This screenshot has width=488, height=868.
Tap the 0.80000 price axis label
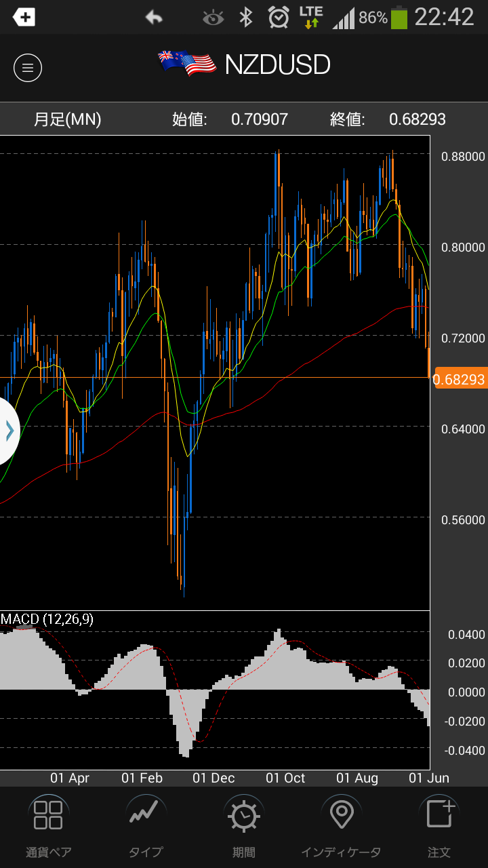coord(463,248)
